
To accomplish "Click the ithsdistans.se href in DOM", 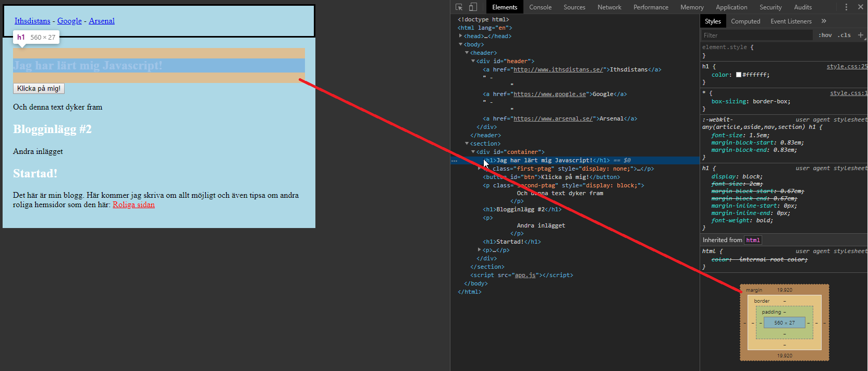I will pyautogui.click(x=558, y=69).
